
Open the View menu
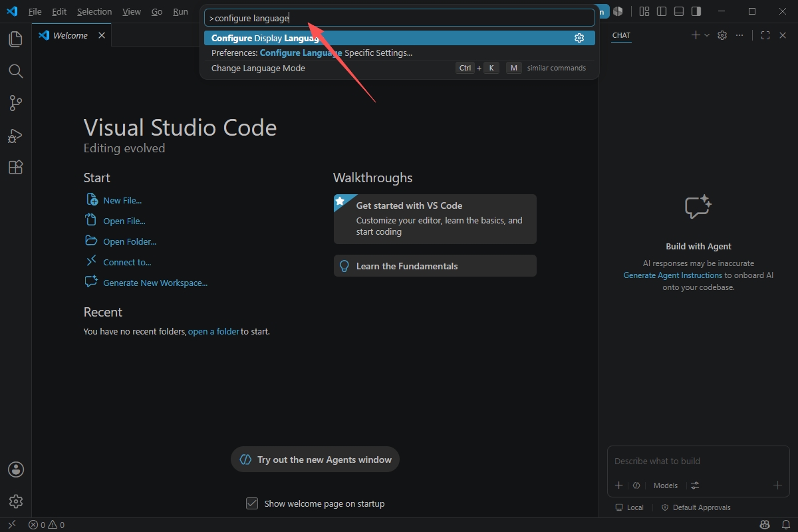point(132,11)
